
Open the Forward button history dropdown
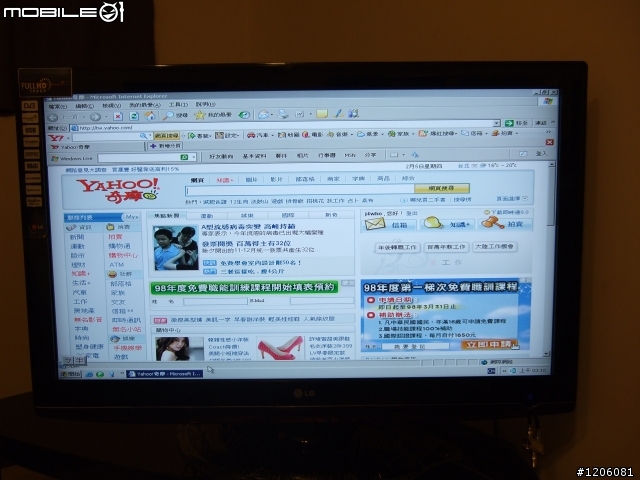(x=106, y=117)
